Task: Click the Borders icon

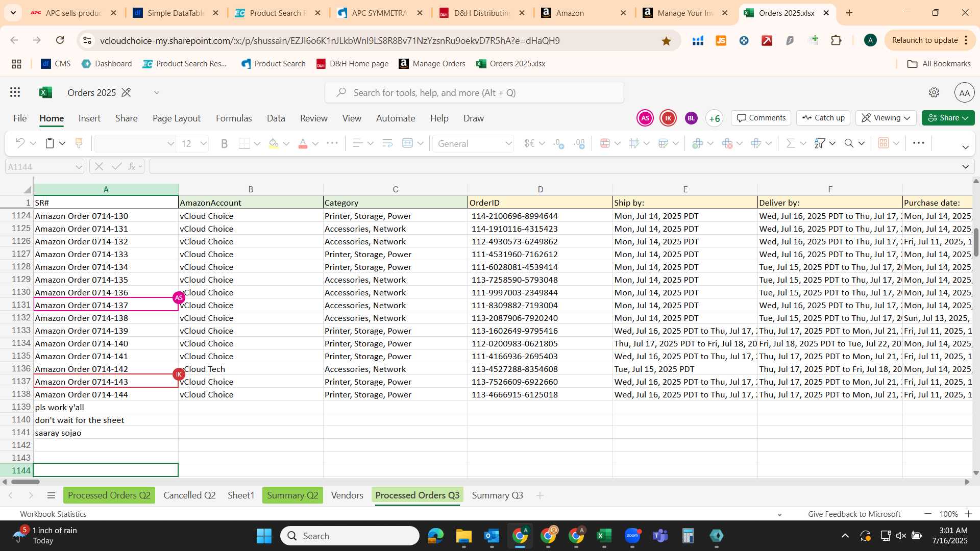Action: point(244,143)
